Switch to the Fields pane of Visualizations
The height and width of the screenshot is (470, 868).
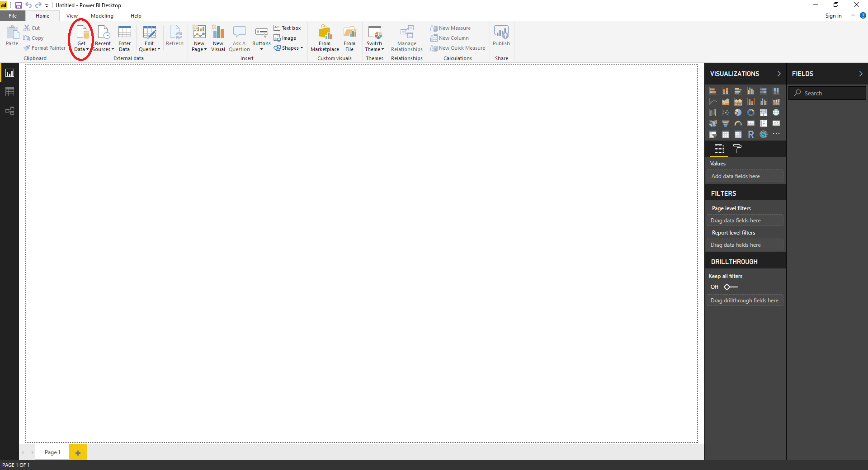[x=719, y=149]
